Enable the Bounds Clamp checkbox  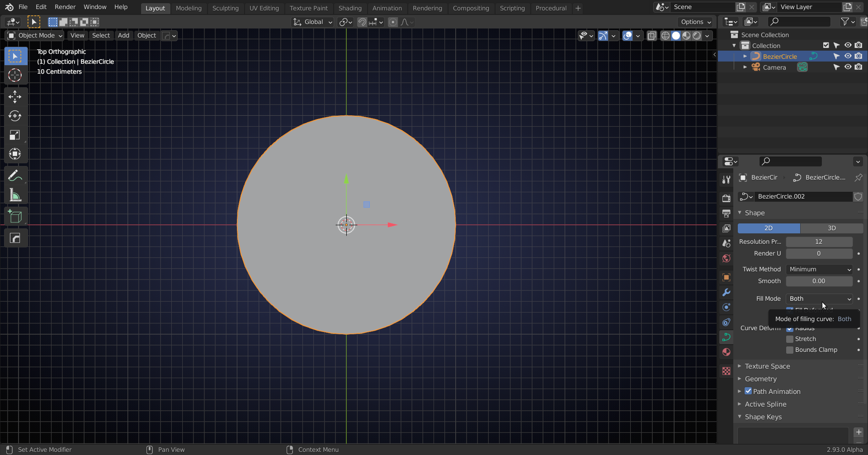click(x=790, y=350)
